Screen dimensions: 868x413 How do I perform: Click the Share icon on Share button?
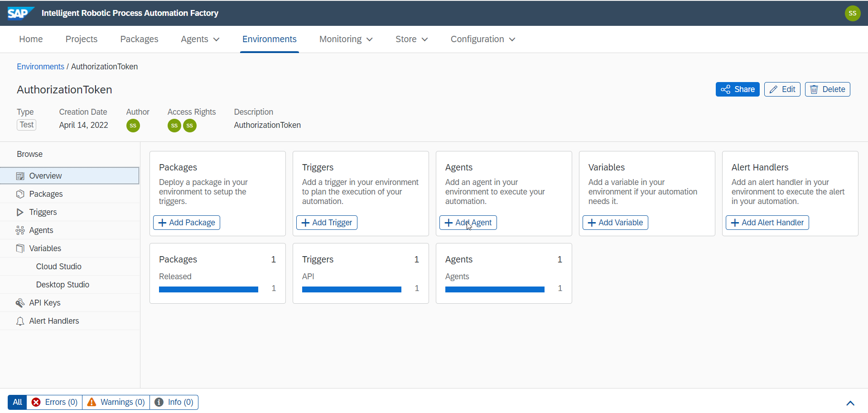(x=725, y=89)
